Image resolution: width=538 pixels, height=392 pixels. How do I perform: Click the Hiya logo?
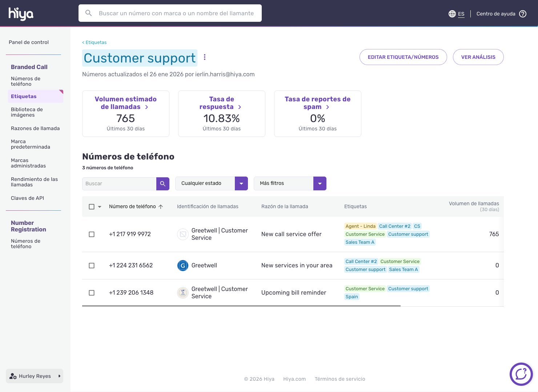(x=21, y=13)
